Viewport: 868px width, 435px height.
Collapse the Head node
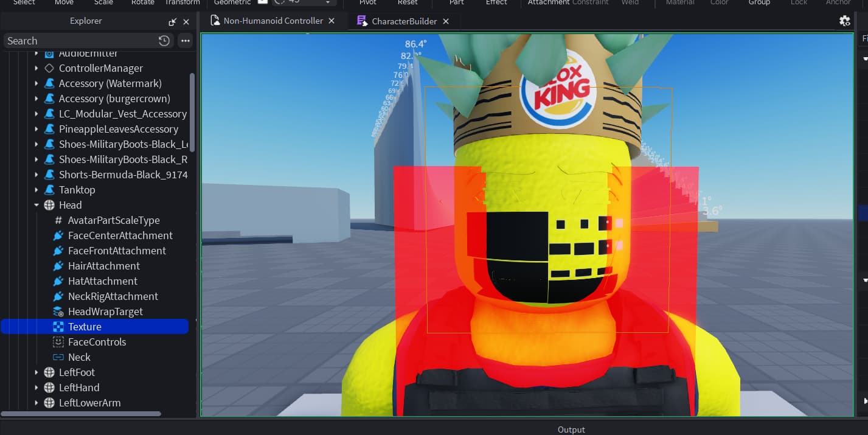pos(36,205)
